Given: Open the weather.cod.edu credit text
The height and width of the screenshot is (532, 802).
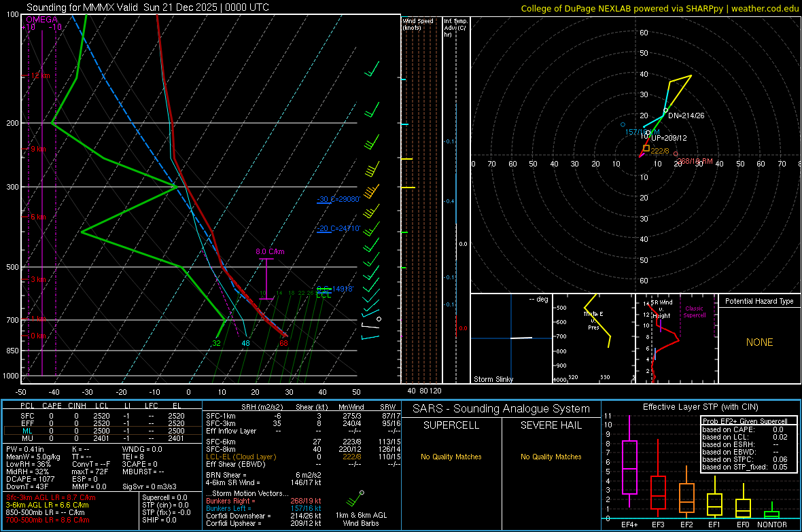Looking at the screenshot, I should pos(659,8).
